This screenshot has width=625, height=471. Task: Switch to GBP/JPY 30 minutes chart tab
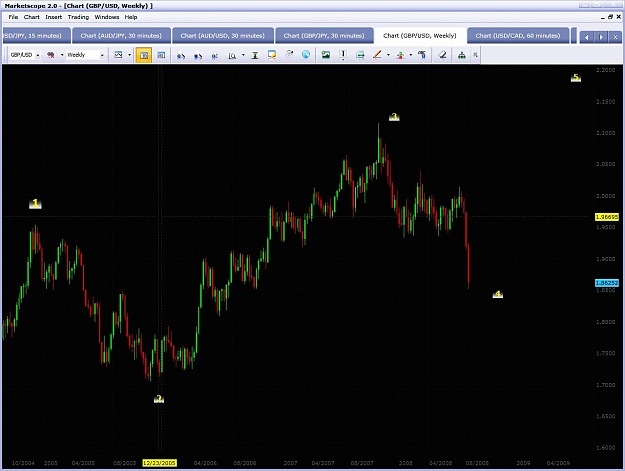click(324, 35)
